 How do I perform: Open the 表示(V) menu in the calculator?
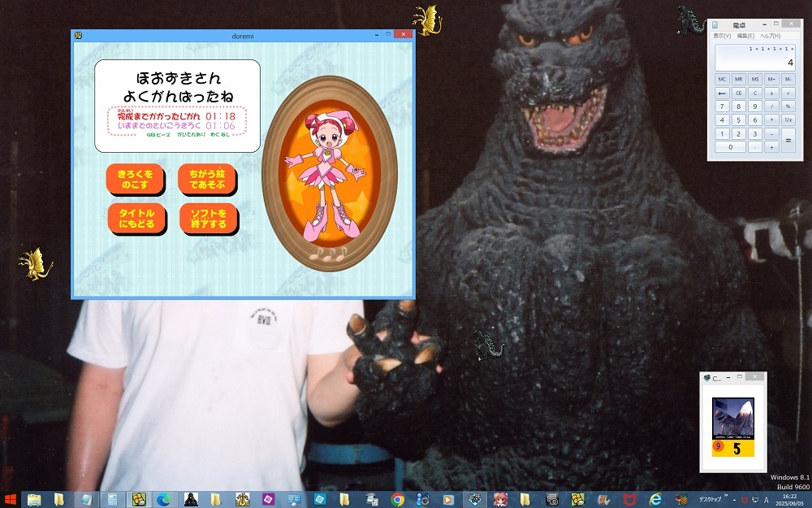tap(722, 36)
